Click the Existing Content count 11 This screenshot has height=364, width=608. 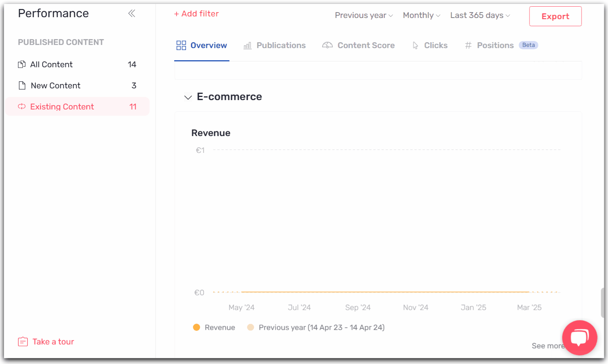tap(133, 107)
